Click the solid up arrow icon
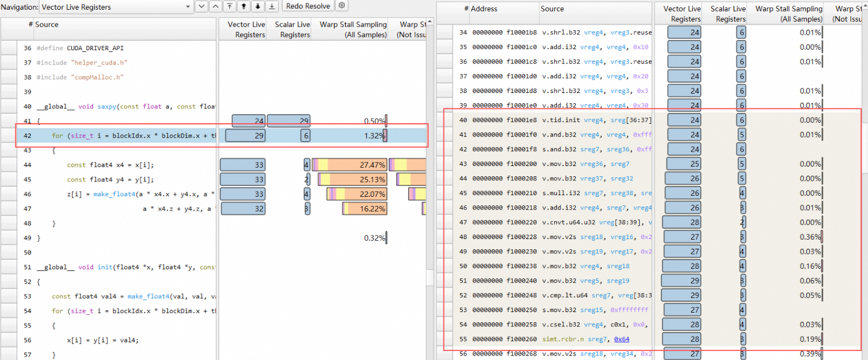Viewport: 868px width, 360px height. [244, 6]
